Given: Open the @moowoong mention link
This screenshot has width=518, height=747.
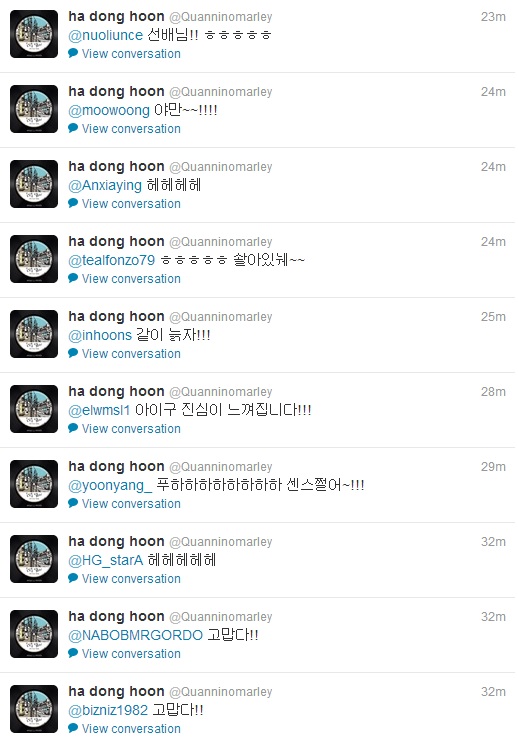Looking at the screenshot, I should [109, 110].
